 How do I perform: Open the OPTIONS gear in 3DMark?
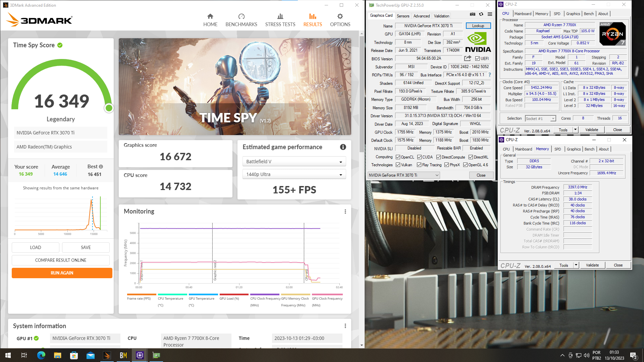(x=340, y=20)
